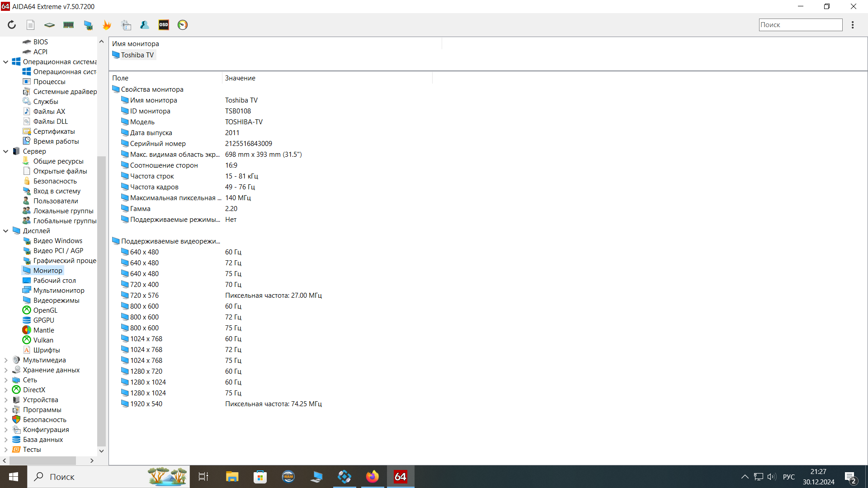Click the Refresh toolbar icon
This screenshot has height=488, width=868.
pyautogui.click(x=12, y=25)
